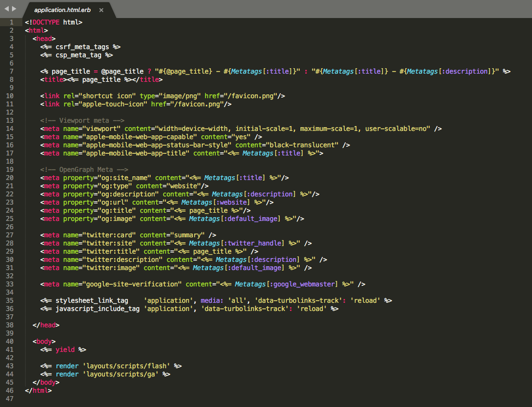The height and width of the screenshot is (407, 532).
Task: Click 'layouts/scripts/ga' string on line 44
Action: [121, 374]
